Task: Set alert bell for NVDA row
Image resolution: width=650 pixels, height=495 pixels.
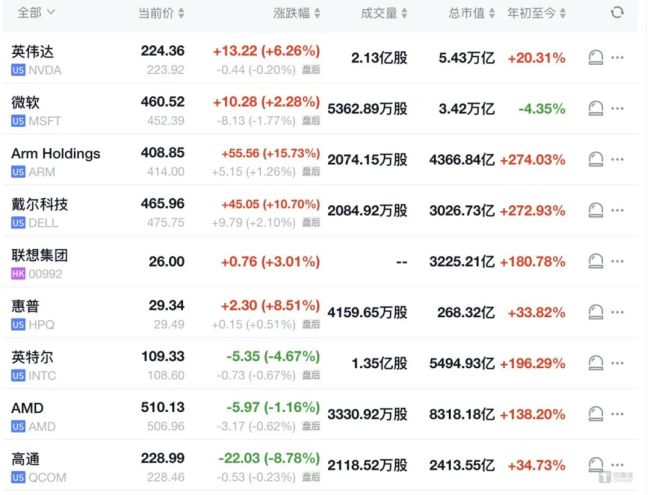Action: (x=596, y=58)
